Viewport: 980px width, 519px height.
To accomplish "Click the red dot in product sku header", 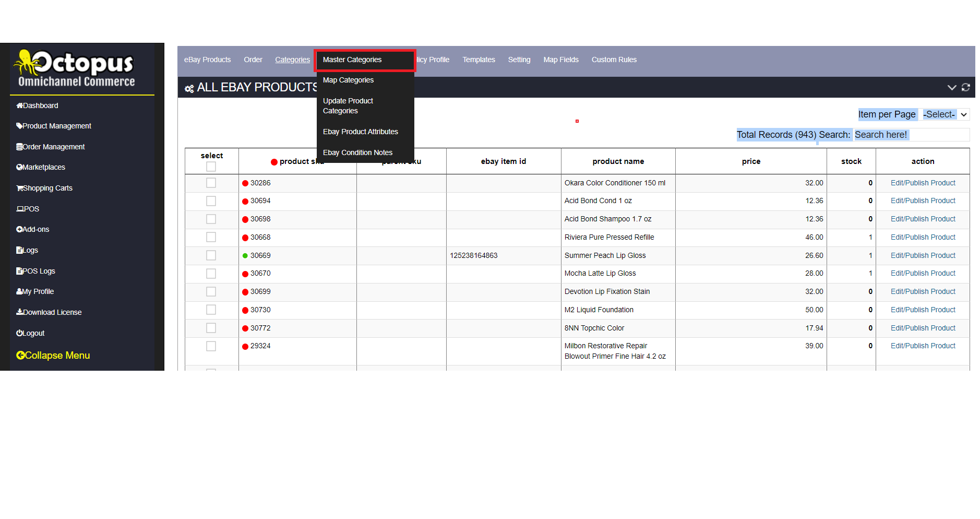I will (274, 162).
